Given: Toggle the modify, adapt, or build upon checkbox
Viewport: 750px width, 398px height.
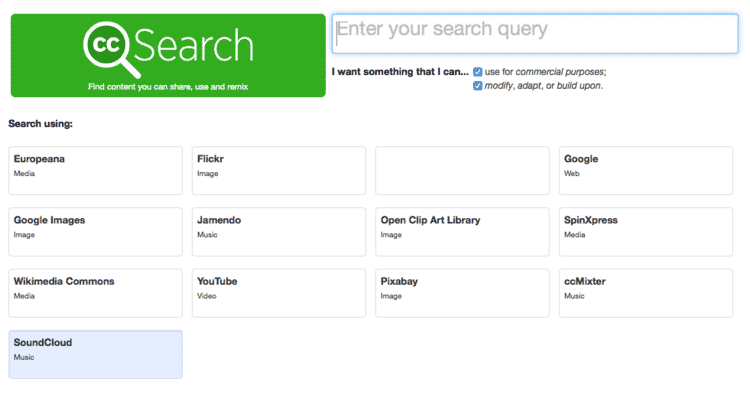Looking at the screenshot, I should pyautogui.click(x=477, y=86).
